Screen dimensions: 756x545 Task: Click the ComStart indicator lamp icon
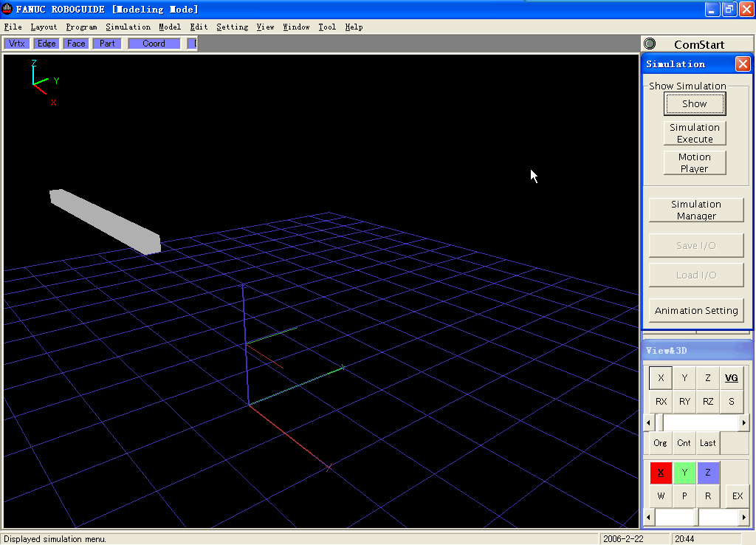coord(650,44)
